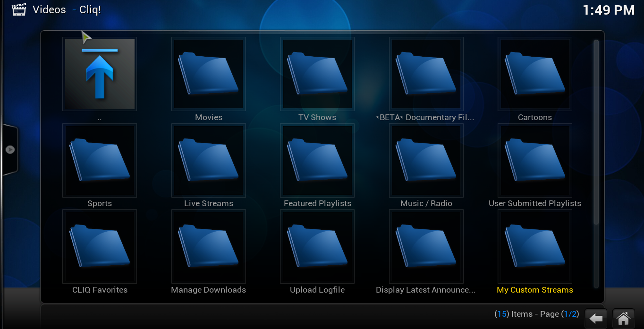Click the Videos clapperboard icon
Image resolution: width=644 pixels, height=329 pixels.
click(18, 9)
